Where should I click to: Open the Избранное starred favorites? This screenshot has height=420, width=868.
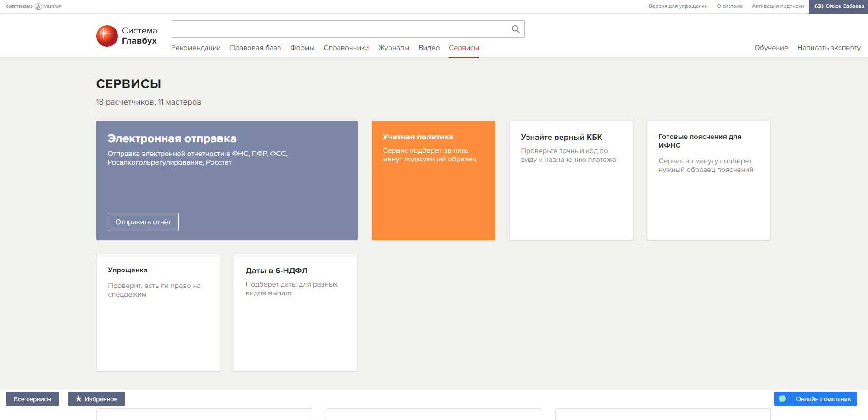[97, 399]
